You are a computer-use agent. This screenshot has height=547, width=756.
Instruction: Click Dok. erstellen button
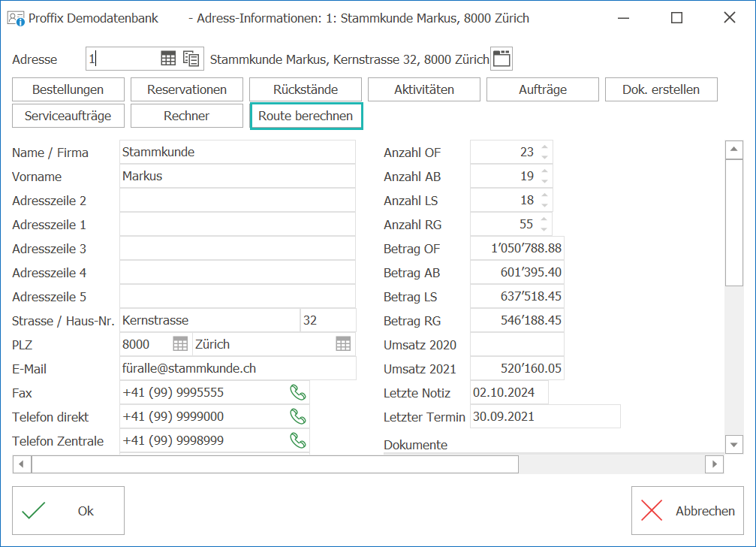tap(661, 89)
